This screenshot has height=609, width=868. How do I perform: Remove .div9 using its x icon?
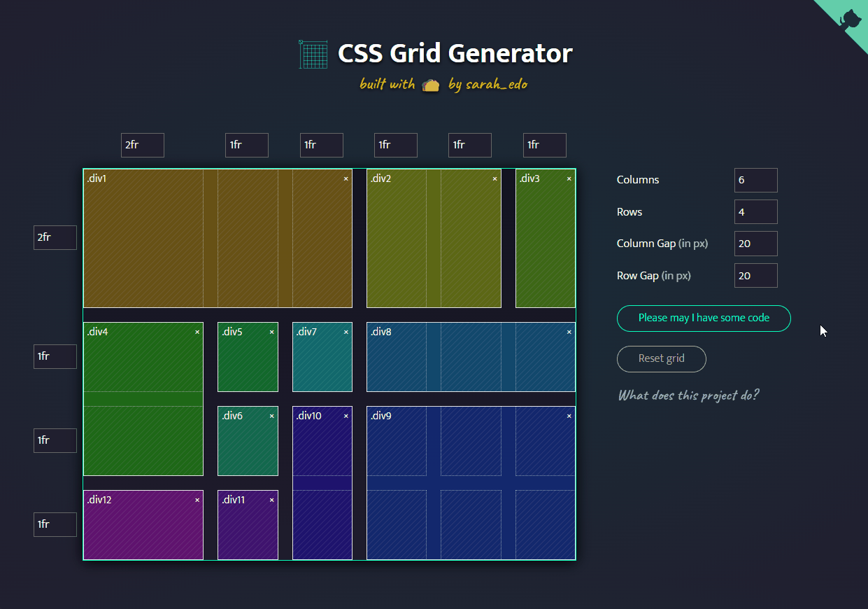pyautogui.click(x=569, y=416)
